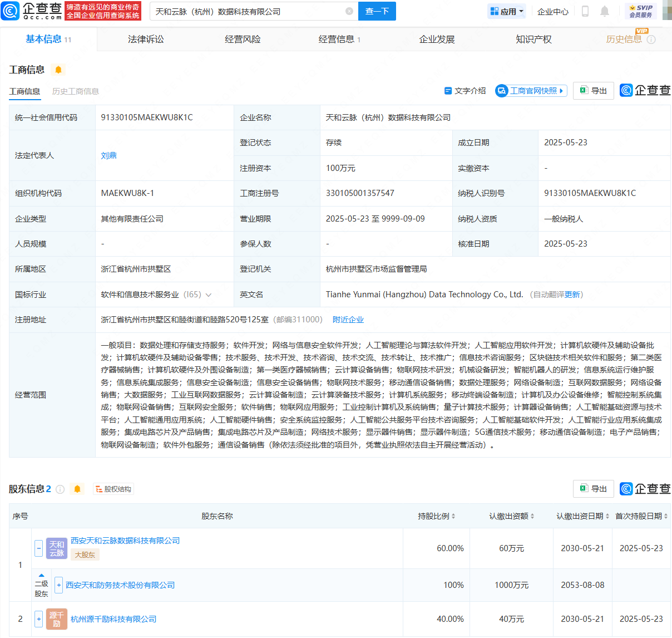Select the 工商信息 sub-tab
This screenshot has width=672, height=638.
coord(24,91)
